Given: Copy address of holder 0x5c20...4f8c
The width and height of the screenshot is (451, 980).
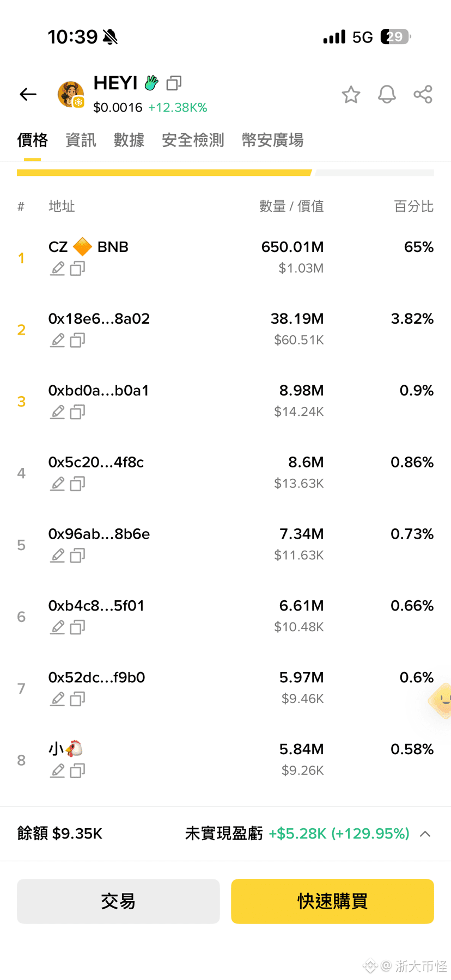Looking at the screenshot, I should click(x=77, y=484).
